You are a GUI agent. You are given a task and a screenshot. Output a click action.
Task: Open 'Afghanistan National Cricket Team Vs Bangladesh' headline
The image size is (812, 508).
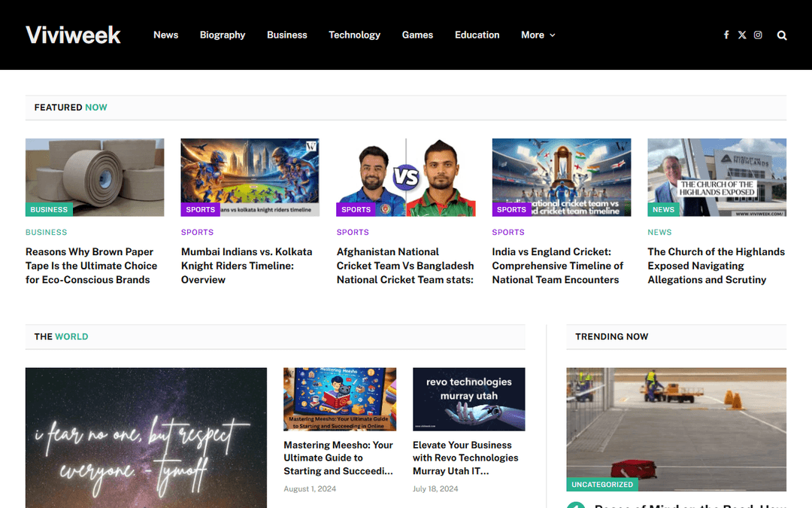point(405,266)
